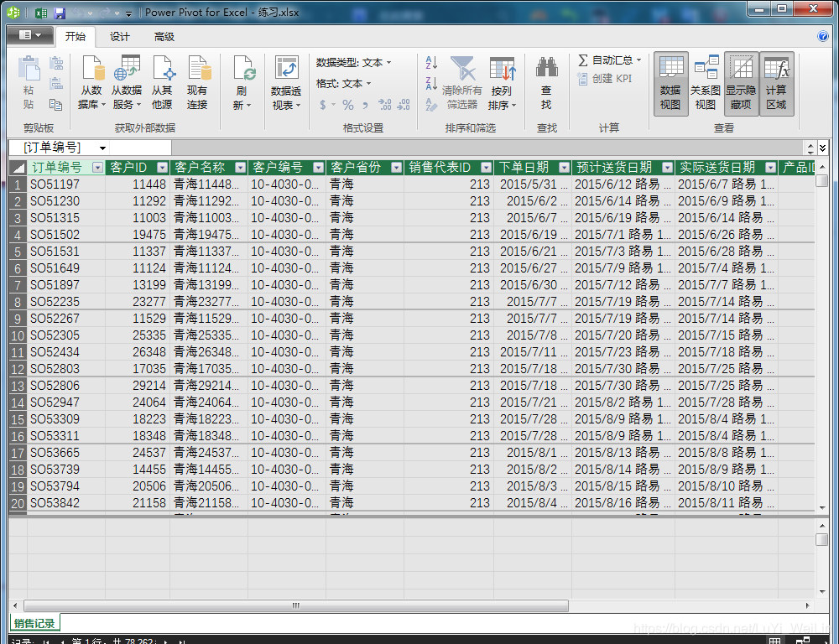Open 客户ID column filter dropdown
Image resolution: width=839 pixels, height=644 pixels.
coord(162,168)
